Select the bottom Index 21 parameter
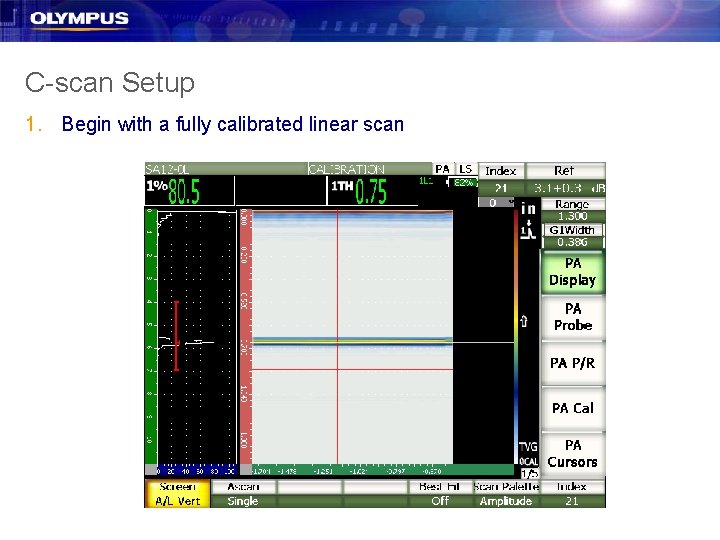Image resolution: width=720 pixels, height=540 pixels. (572, 494)
